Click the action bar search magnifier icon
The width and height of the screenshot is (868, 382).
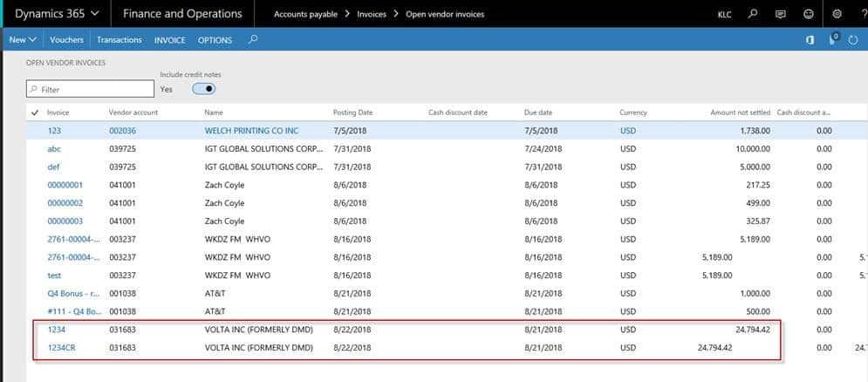point(252,39)
